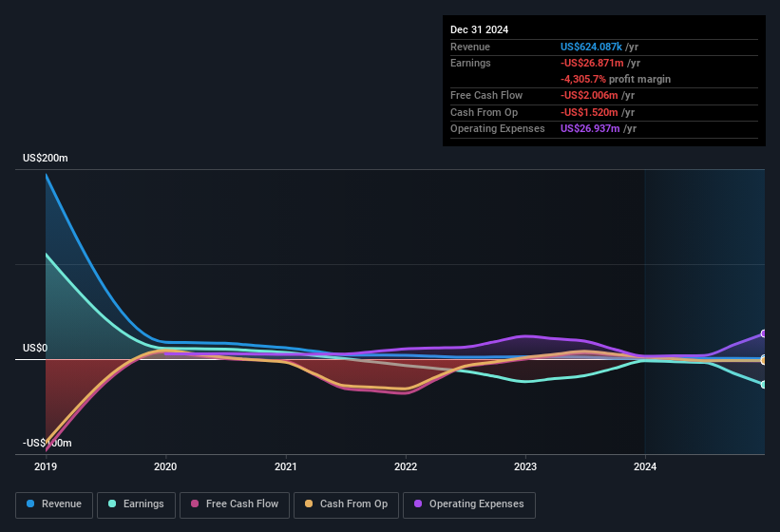Click the US$200m y-axis label

click(x=46, y=158)
